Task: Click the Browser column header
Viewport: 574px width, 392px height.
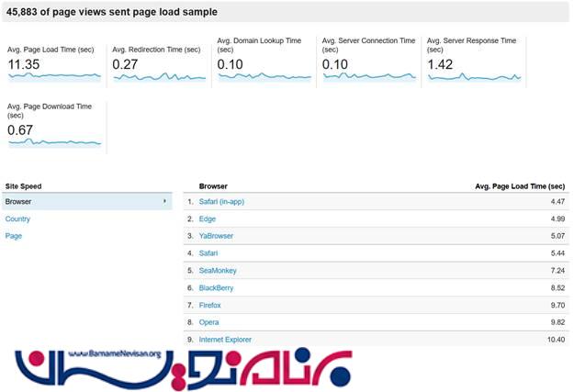Action: point(213,186)
